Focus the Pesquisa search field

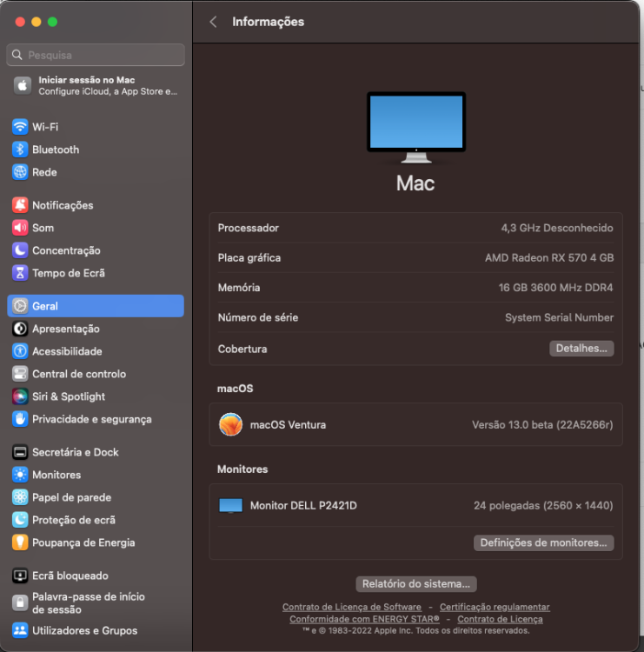click(x=96, y=55)
